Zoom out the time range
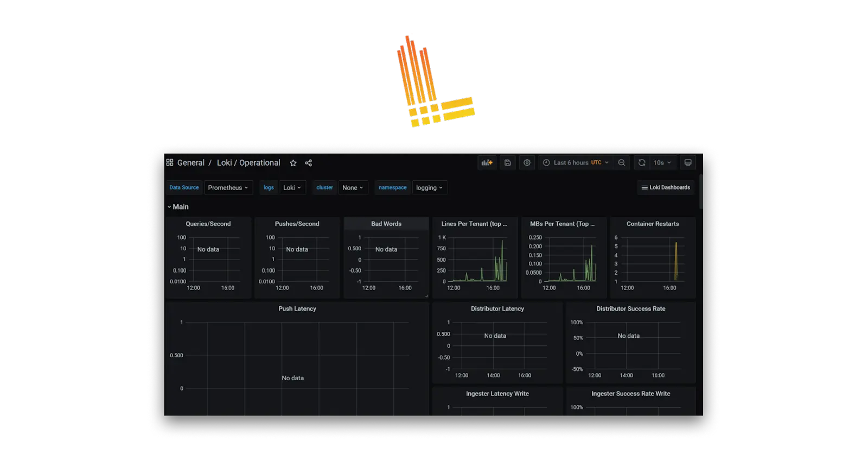Screen dimensions: 868x454 click(622, 162)
